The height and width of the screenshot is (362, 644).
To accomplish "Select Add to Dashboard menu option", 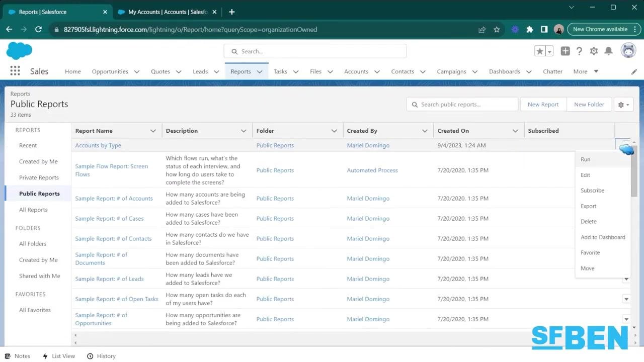I will tap(603, 237).
